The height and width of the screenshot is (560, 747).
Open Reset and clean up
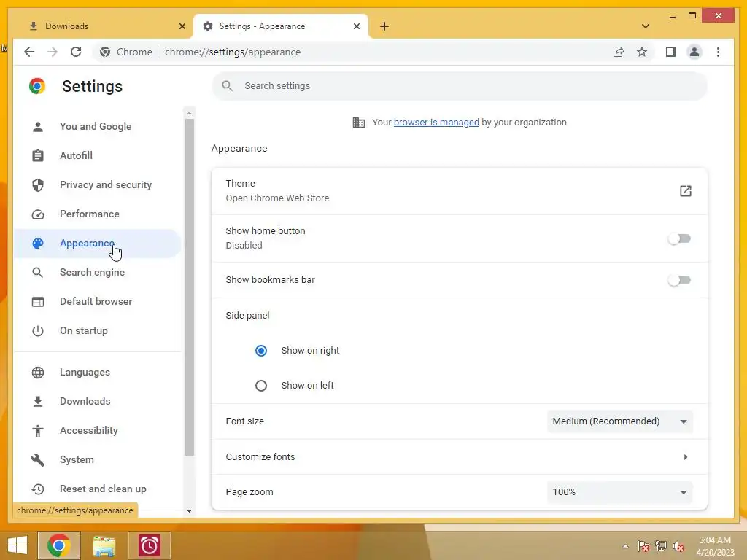click(97, 489)
